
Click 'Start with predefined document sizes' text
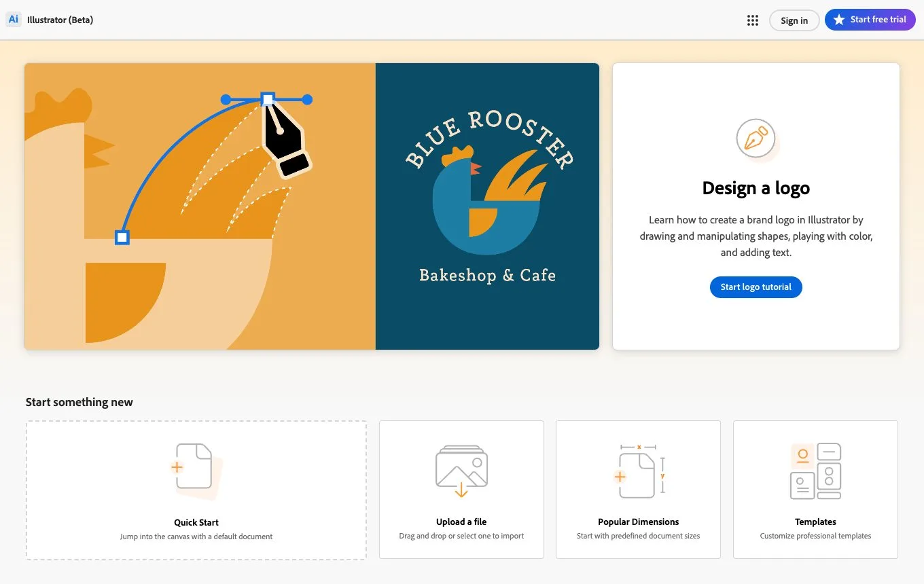[639, 536]
